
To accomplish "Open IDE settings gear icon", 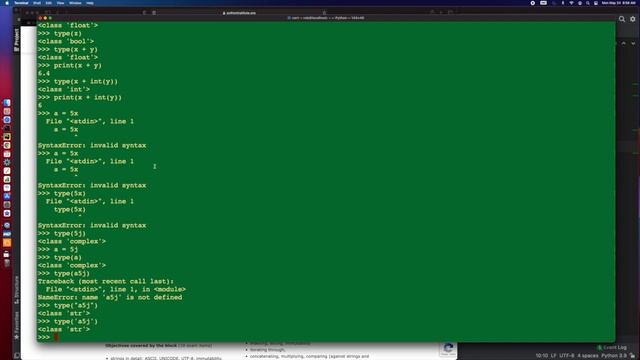I will click(633, 19).
